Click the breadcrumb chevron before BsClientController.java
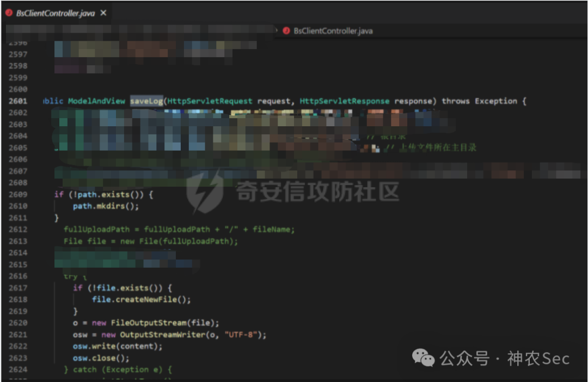The width and height of the screenshot is (588, 382). 278,31
